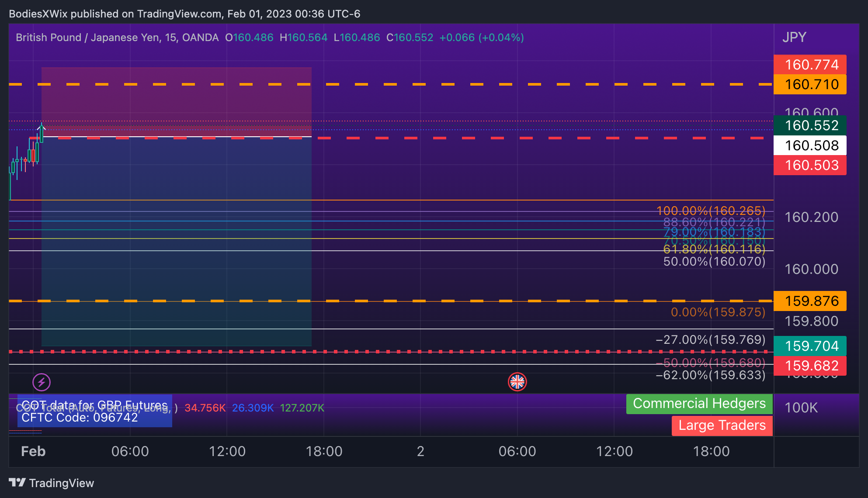868x498 pixels.
Task: Click the first 06:00 time axis label
Action: [x=130, y=451]
